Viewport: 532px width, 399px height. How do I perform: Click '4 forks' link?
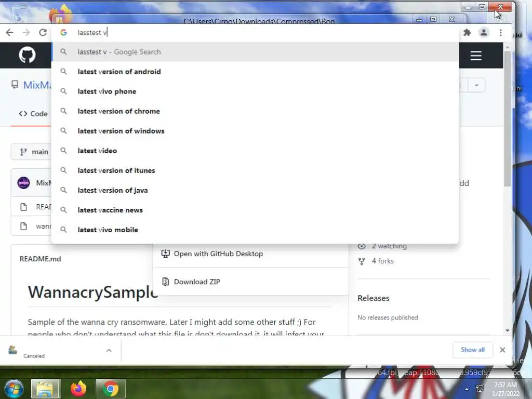pos(383,261)
